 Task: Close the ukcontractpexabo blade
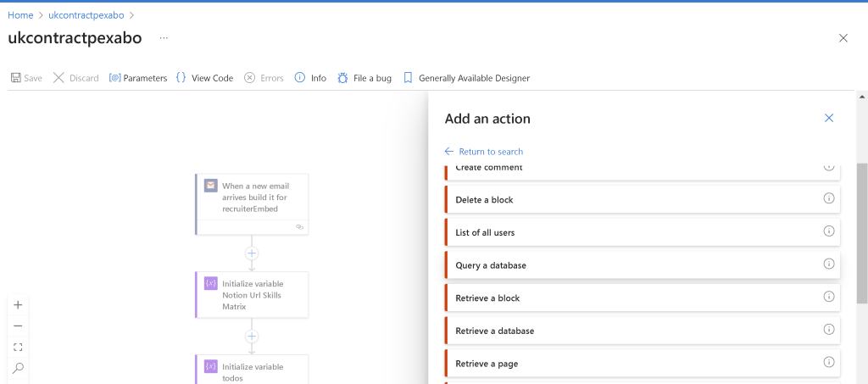(x=843, y=38)
